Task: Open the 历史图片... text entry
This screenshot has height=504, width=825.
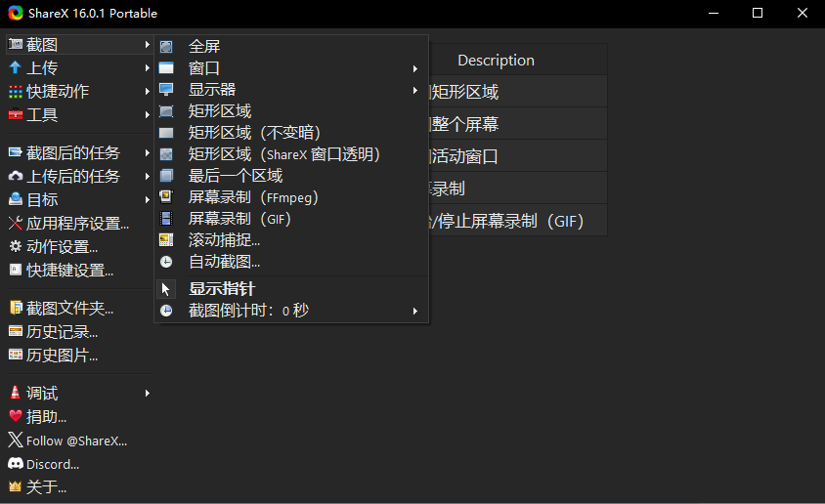Action: click(x=63, y=356)
